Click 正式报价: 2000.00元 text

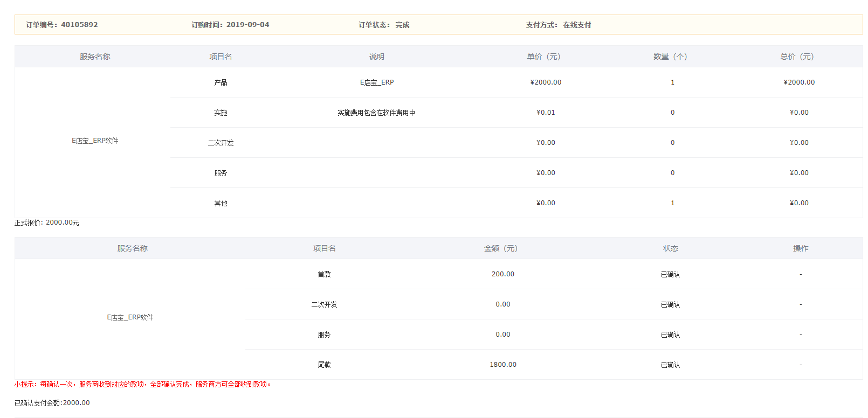pyautogui.click(x=47, y=222)
